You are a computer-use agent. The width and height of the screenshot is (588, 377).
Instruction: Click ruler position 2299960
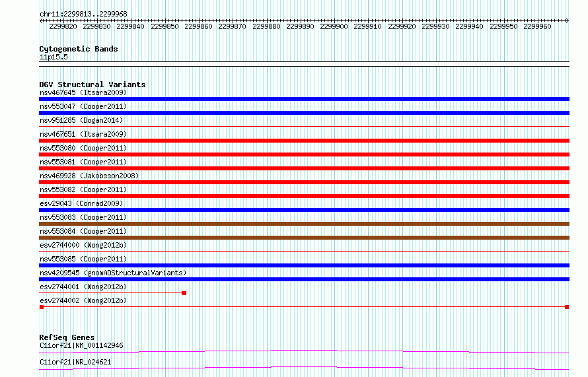tap(537, 26)
